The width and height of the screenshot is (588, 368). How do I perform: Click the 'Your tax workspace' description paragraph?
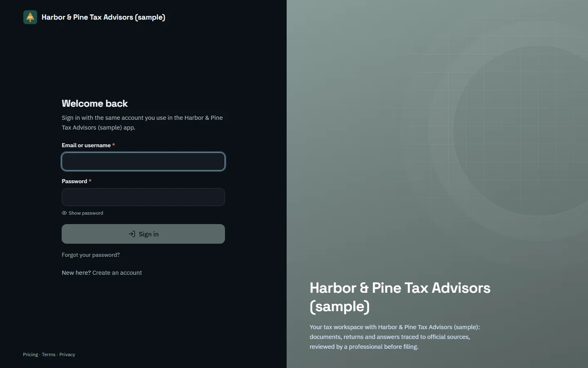[394, 337]
